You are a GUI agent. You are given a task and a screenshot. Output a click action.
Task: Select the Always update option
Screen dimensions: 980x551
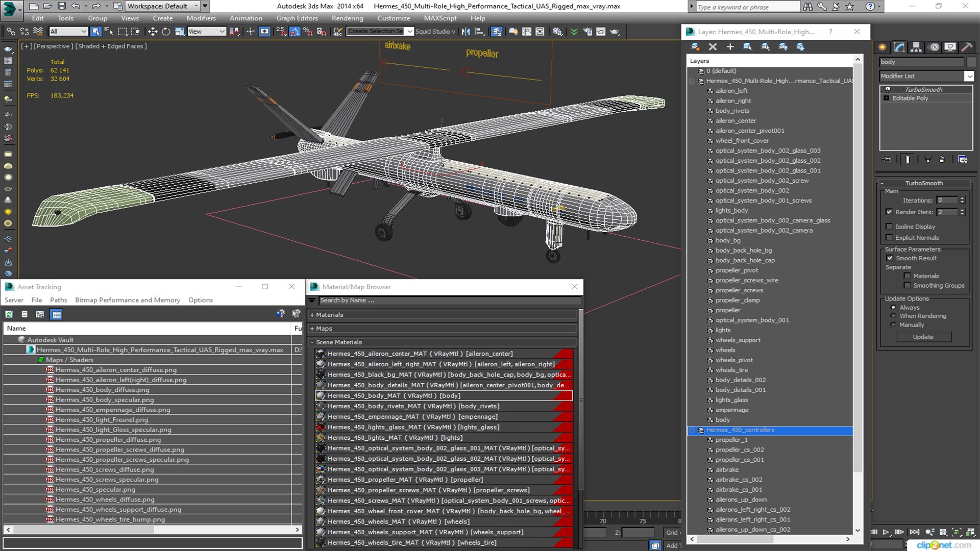tap(893, 308)
